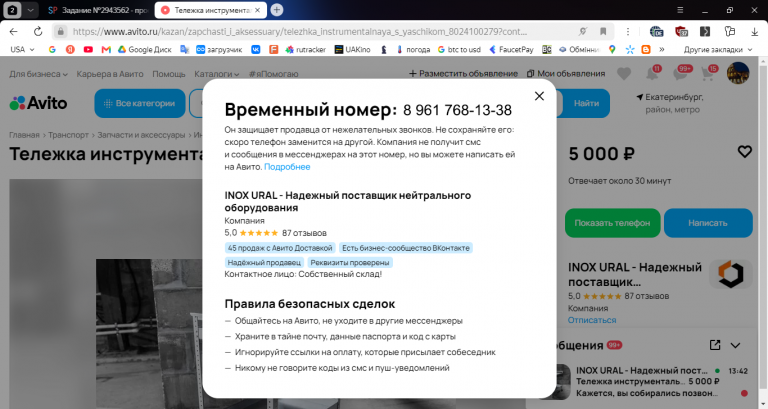Expand the 'Другие закладки' folder
Image resolution: width=768 pixels, height=409 pixels.
point(718,49)
